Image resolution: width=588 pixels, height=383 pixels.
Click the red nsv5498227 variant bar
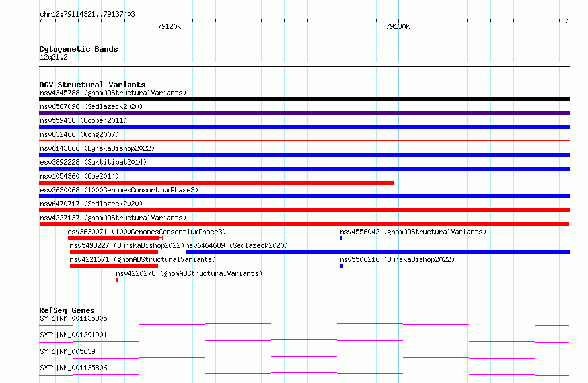click(x=114, y=252)
